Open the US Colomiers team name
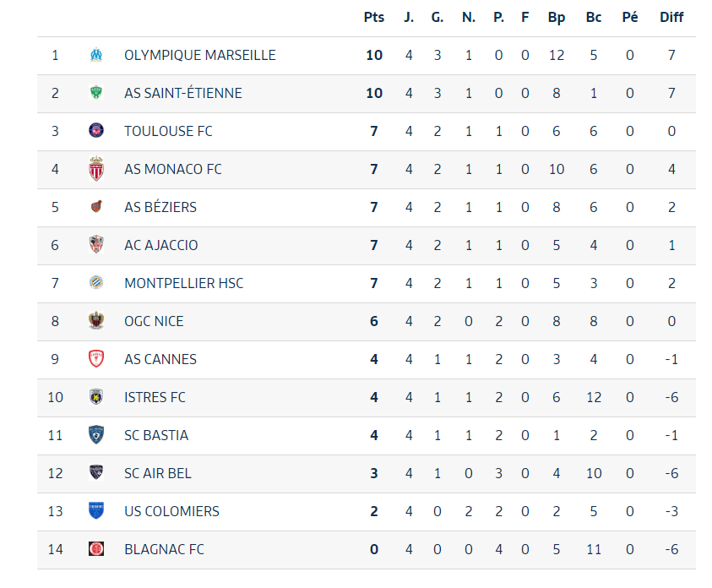The image size is (712, 588). (x=171, y=511)
